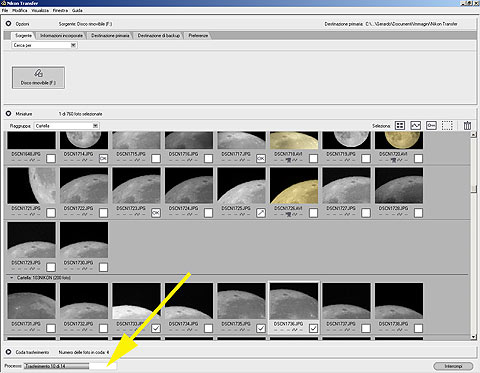Screen dimensions: 480x373
Task: Click the select protected photos key icon
Action: pyautogui.click(x=431, y=126)
